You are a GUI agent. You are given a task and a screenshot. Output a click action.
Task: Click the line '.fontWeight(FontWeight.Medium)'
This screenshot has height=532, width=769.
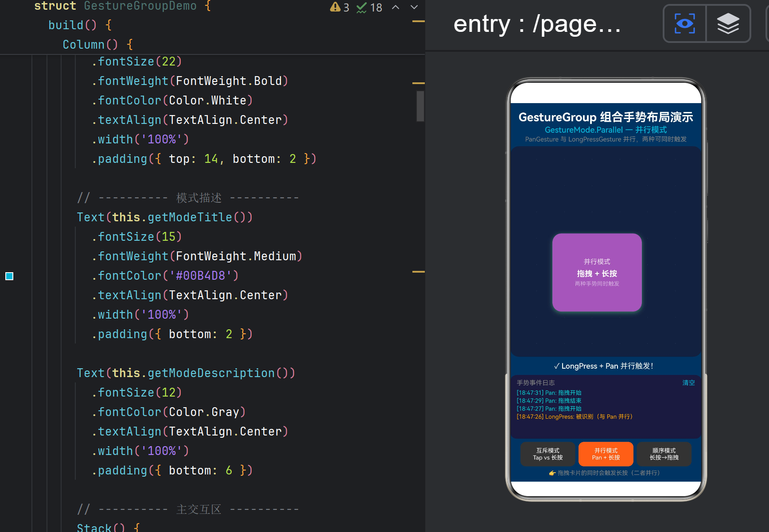[x=197, y=256]
